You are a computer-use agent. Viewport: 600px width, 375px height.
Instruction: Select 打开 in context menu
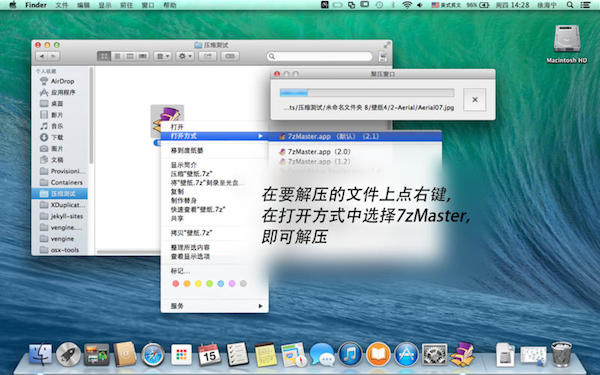[x=214, y=127]
